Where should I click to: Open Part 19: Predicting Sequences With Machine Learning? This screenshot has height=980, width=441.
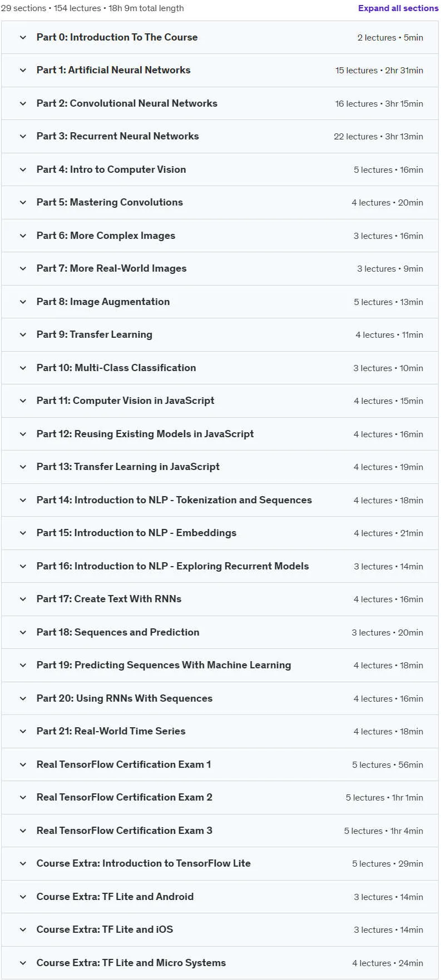(220, 665)
